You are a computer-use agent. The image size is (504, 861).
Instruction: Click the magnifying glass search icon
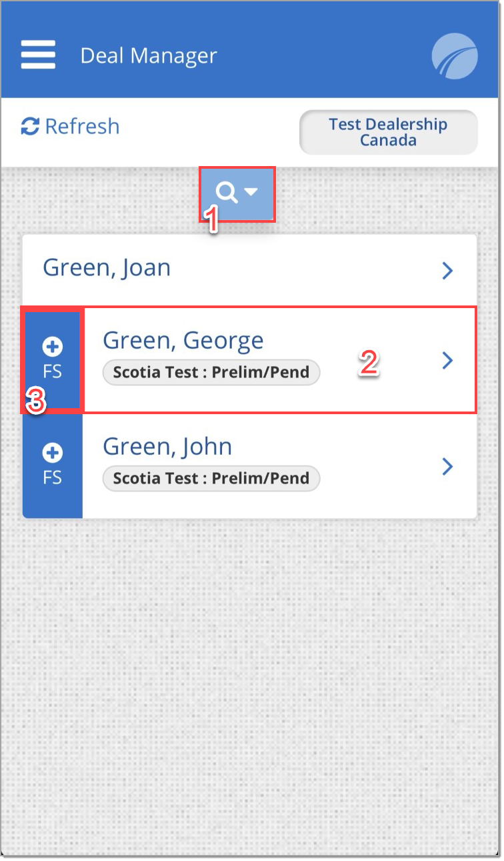(x=227, y=193)
